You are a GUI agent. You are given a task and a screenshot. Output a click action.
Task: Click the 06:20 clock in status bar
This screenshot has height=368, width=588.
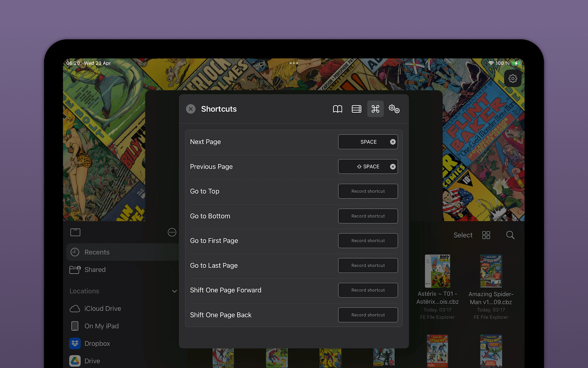coord(73,63)
